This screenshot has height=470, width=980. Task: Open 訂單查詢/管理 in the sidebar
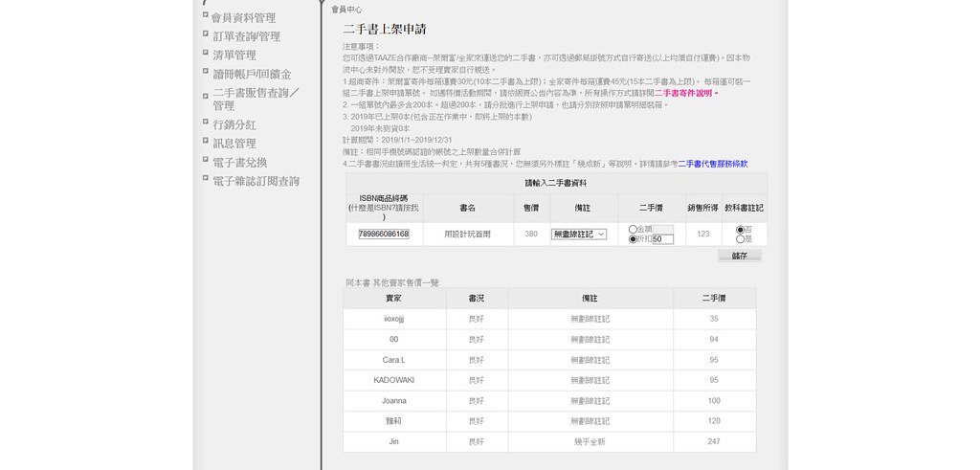[246, 37]
